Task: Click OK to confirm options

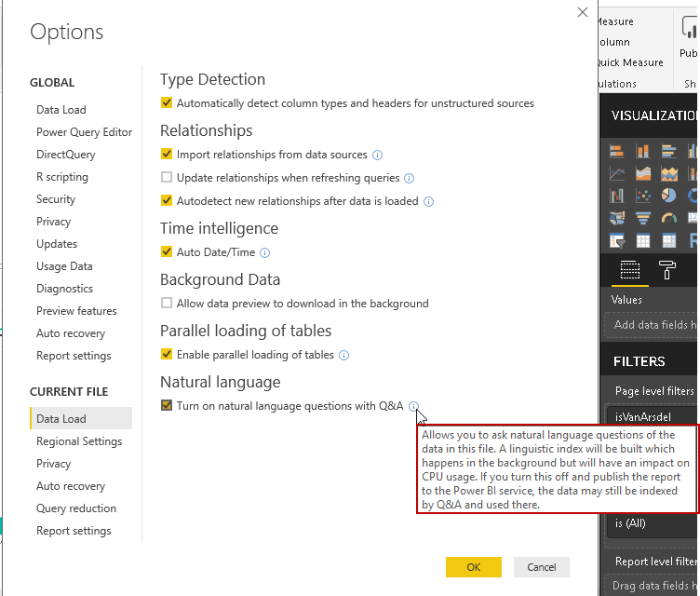Action: pos(473,567)
